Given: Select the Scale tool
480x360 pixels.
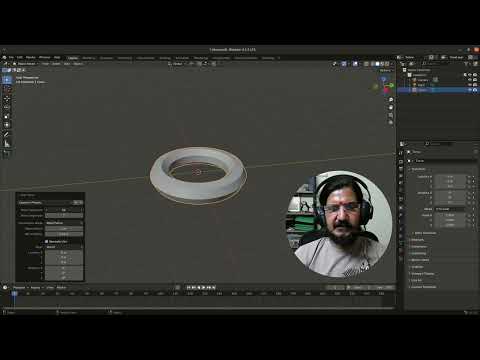Looking at the screenshot, I should [x=7, y=116].
